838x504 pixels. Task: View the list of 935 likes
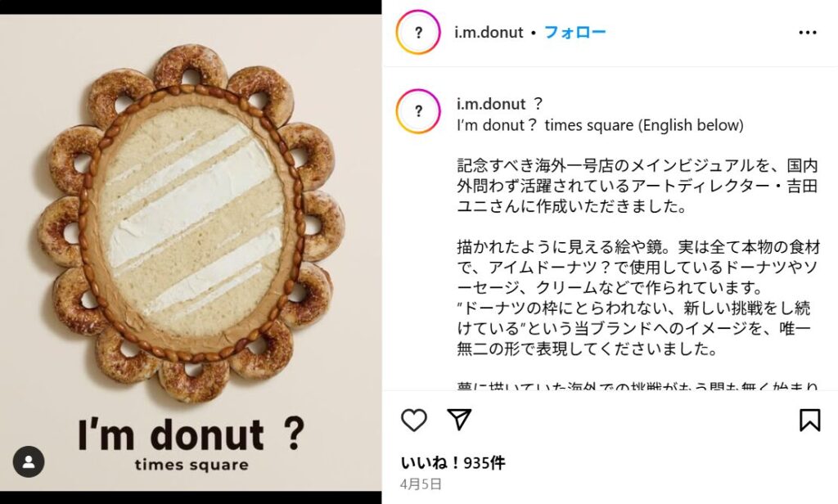(x=453, y=462)
